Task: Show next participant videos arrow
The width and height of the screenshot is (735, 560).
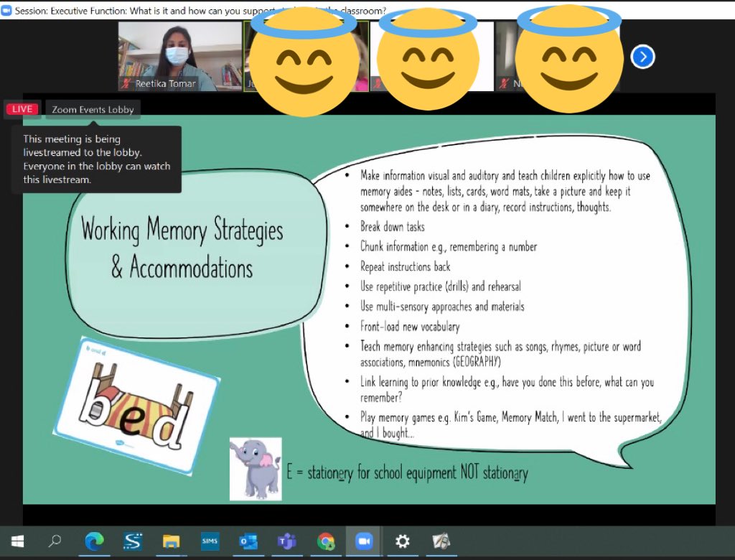Action: 642,57
